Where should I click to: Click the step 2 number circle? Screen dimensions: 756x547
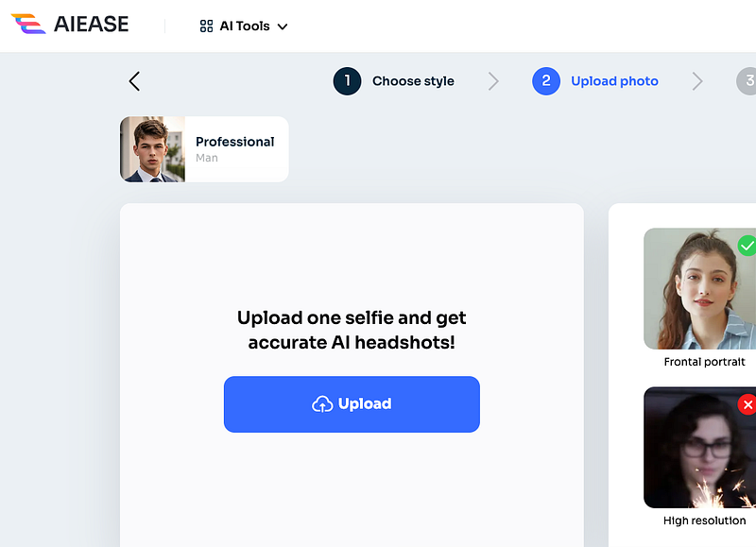pyautogui.click(x=546, y=81)
